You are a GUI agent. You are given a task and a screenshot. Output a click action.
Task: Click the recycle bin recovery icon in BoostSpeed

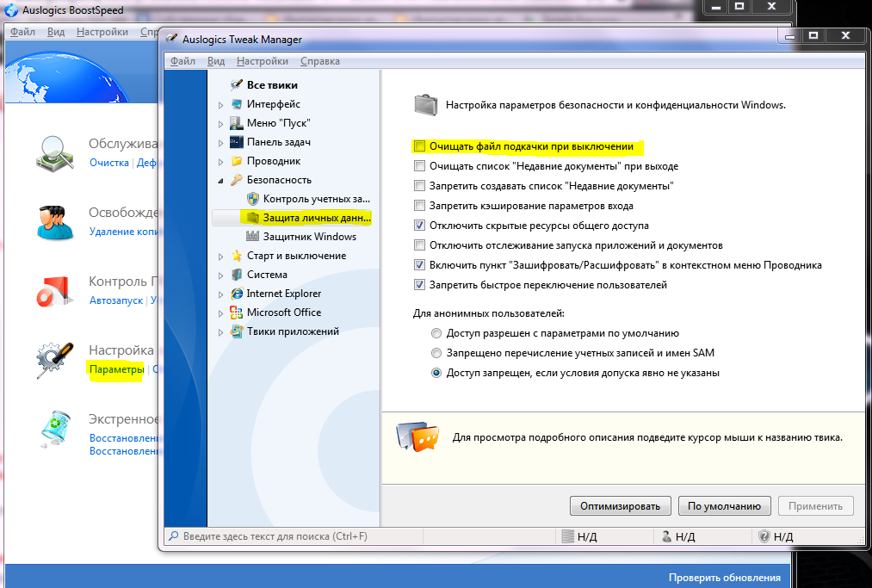click(55, 429)
